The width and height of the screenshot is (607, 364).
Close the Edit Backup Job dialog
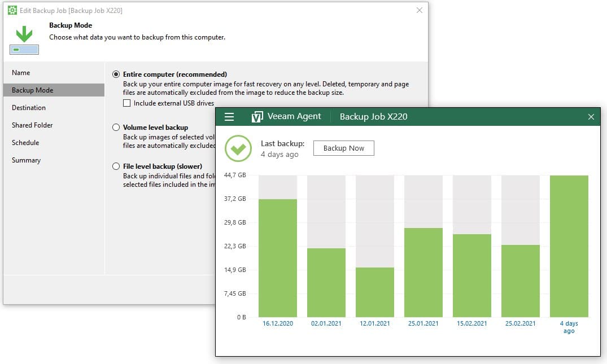click(x=419, y=10)
